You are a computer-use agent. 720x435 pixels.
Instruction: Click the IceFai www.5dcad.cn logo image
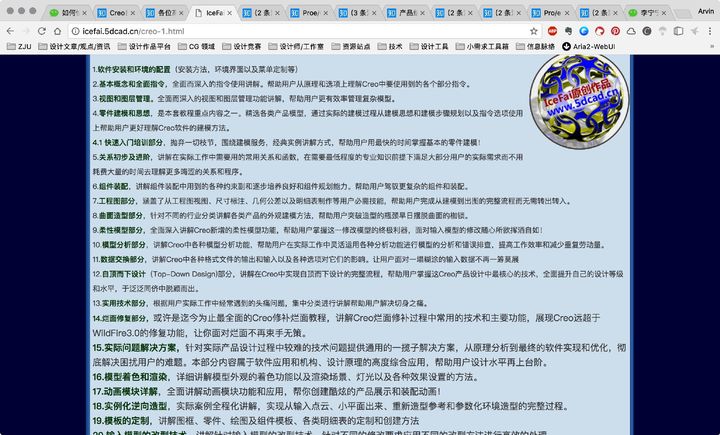pyautogui.click(x=579, y=102)
